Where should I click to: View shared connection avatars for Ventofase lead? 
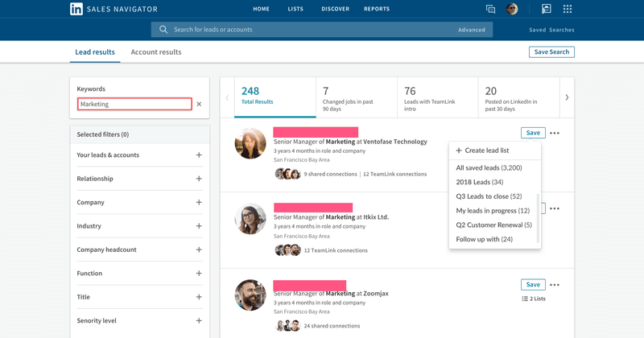click(x=287, y=174)
